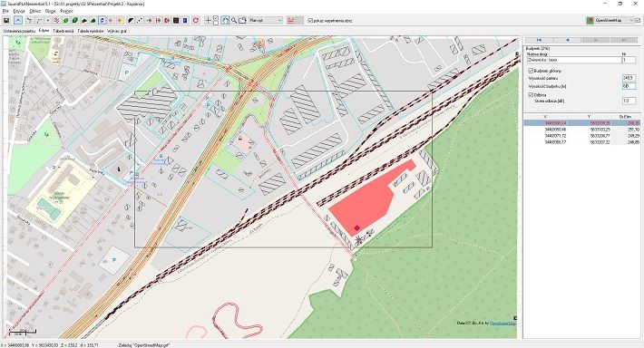
Task: Click the save disk icon in toolbar
Action: click(6, 20)
